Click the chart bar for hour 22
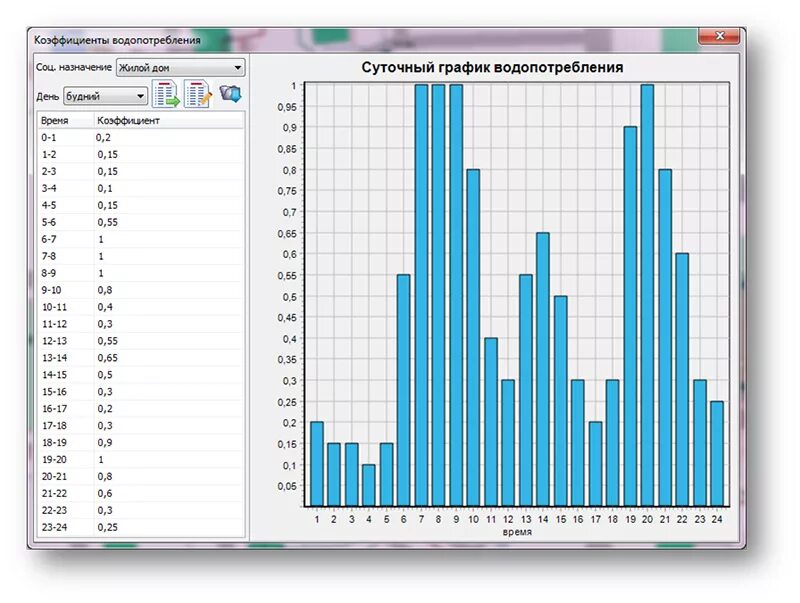Viewport: 800px width, 603px height. 682,380
